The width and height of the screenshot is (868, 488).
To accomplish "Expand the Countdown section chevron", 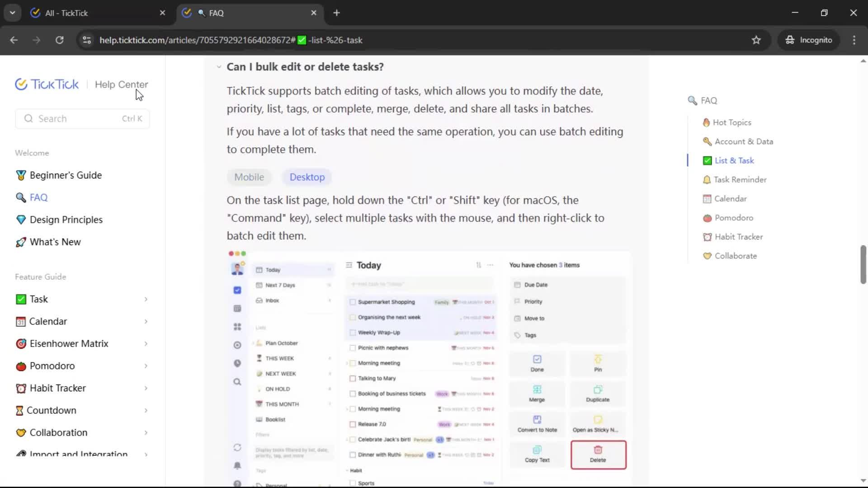I will click(x=146, y=410).
